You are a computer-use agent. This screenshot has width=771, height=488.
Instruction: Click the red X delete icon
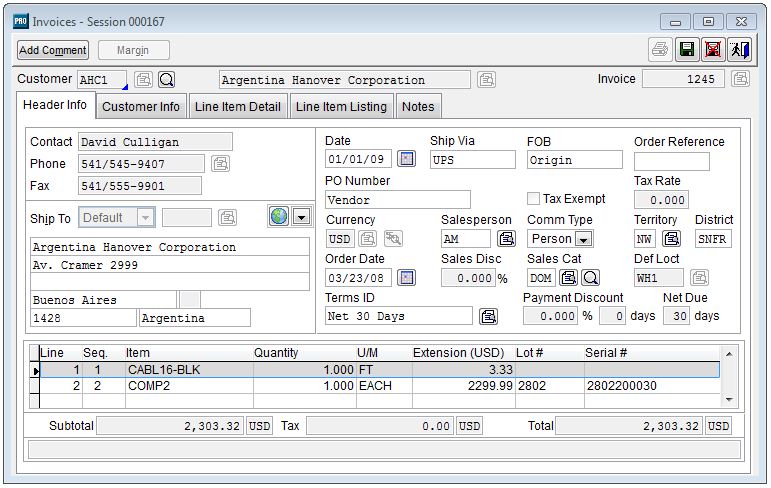click(x=712, y=50)
